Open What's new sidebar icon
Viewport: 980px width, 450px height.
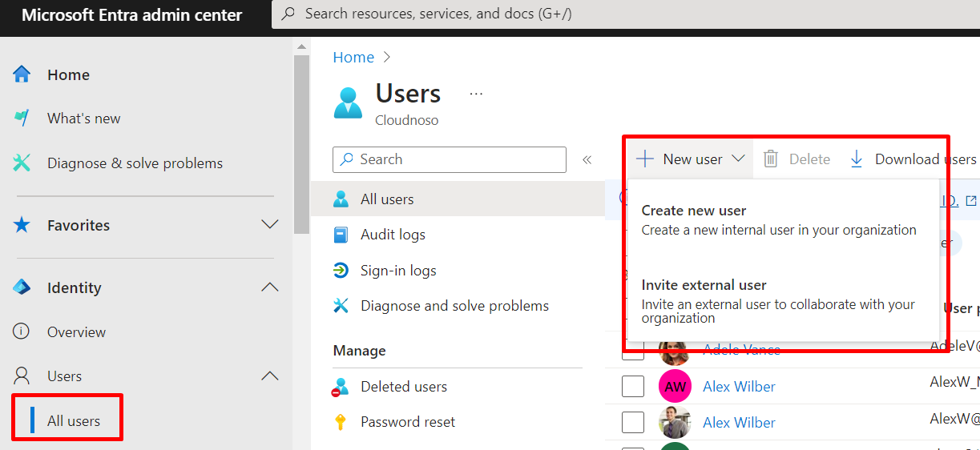click(22, 119)
